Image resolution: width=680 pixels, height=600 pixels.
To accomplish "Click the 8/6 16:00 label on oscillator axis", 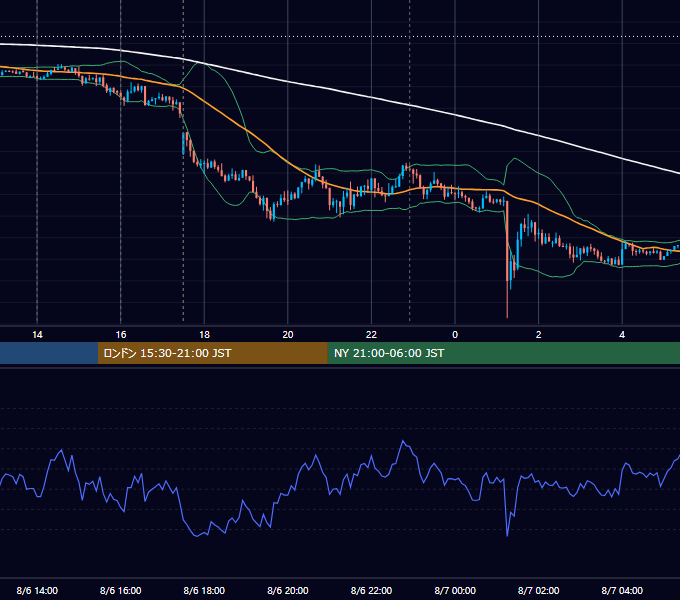I will tap(121, 590).
